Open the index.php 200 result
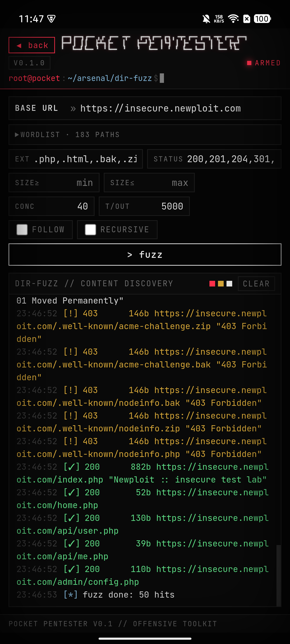The image size is (290, 644). (x=142, y=473)
